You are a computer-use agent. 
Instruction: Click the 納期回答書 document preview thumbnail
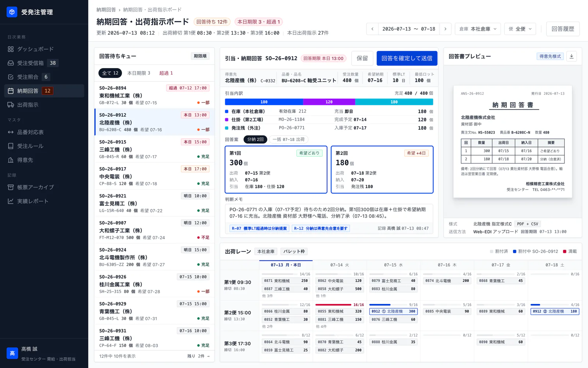click(513, 142)
